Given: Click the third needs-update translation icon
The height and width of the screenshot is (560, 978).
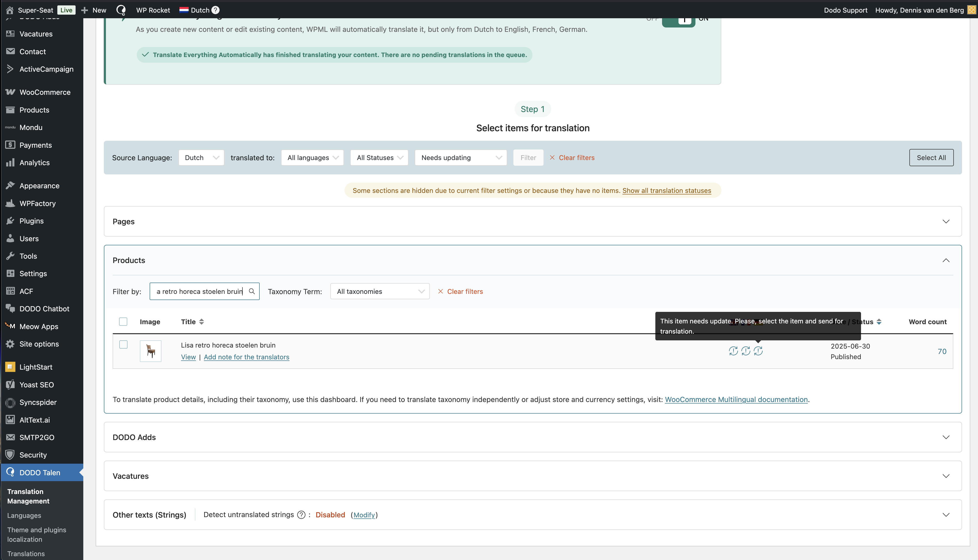Looking at the screenshot, I should (x=758, y=351).
